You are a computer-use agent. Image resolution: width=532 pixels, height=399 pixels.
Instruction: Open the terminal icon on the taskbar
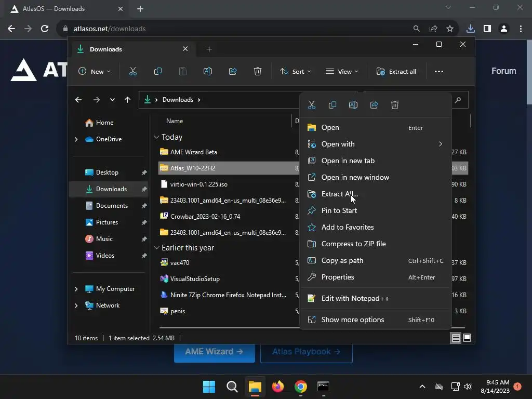[323, 387]
